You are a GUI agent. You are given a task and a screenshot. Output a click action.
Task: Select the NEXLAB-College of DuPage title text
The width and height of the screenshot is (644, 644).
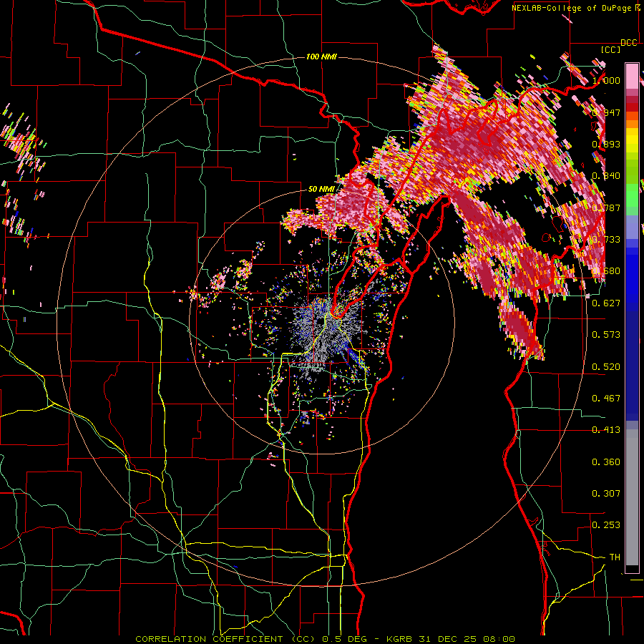[571, 8]
